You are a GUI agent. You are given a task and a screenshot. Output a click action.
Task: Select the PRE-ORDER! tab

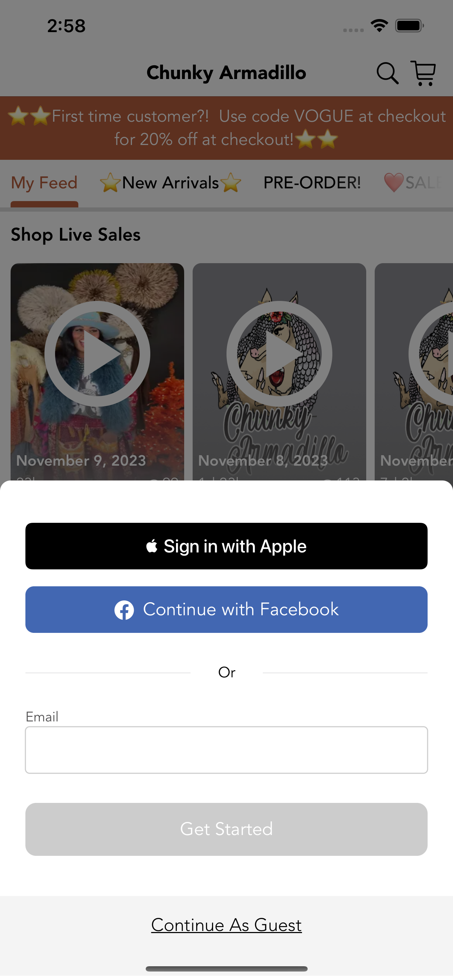click(x=312, y=183)
